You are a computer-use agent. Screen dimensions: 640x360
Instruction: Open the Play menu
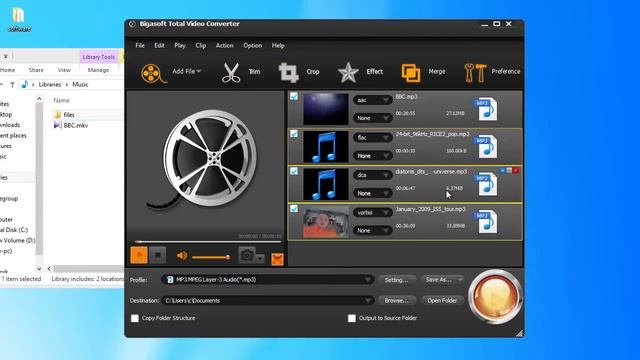click(x=180, y=46)
